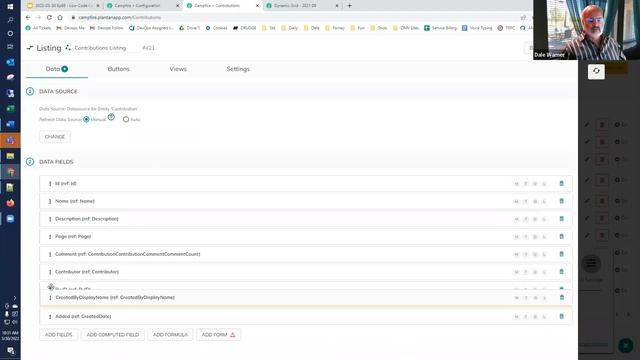Expand the Fun bookmarks folder
640x360 pixels.
pos(358,28)
